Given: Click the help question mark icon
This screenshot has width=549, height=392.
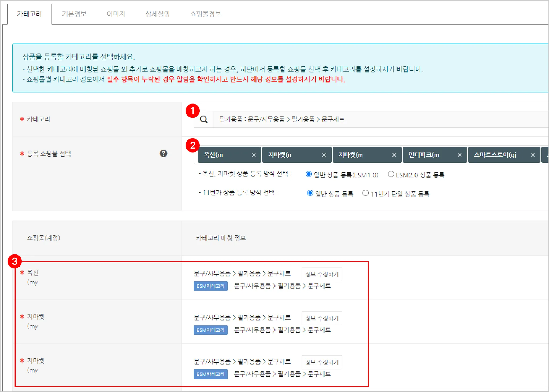Looking at the screenshot, I should click(164, 154).
